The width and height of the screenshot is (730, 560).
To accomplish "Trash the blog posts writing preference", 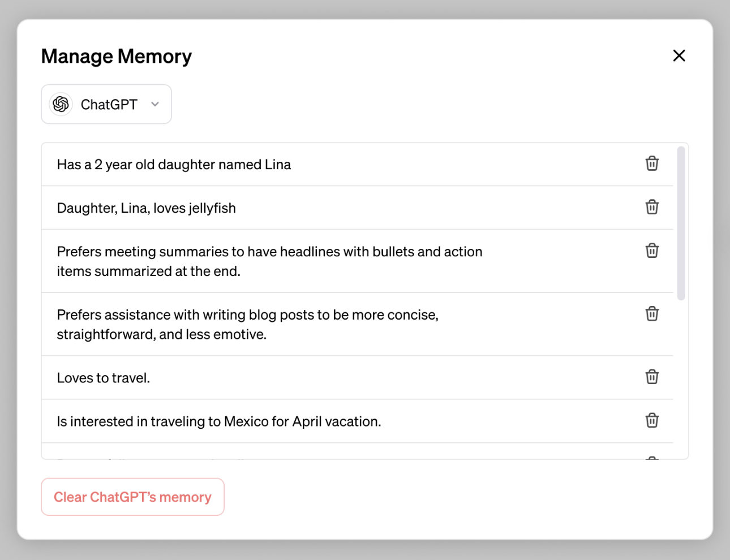I will pos(652,314).
